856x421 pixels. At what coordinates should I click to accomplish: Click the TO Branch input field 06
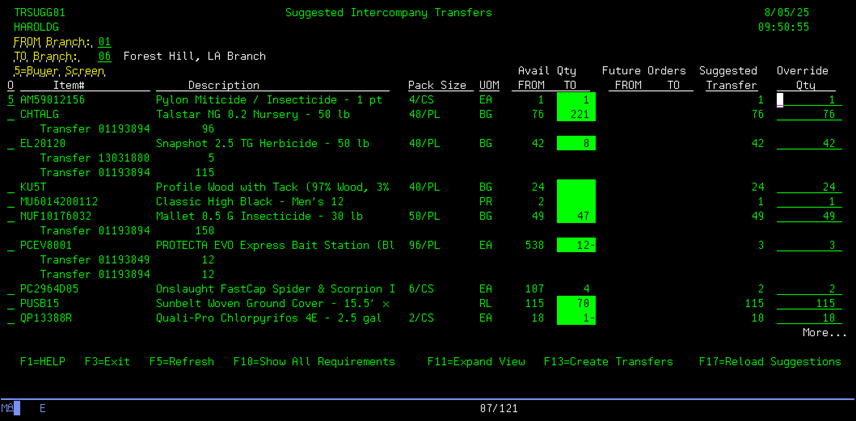(105, 56)
